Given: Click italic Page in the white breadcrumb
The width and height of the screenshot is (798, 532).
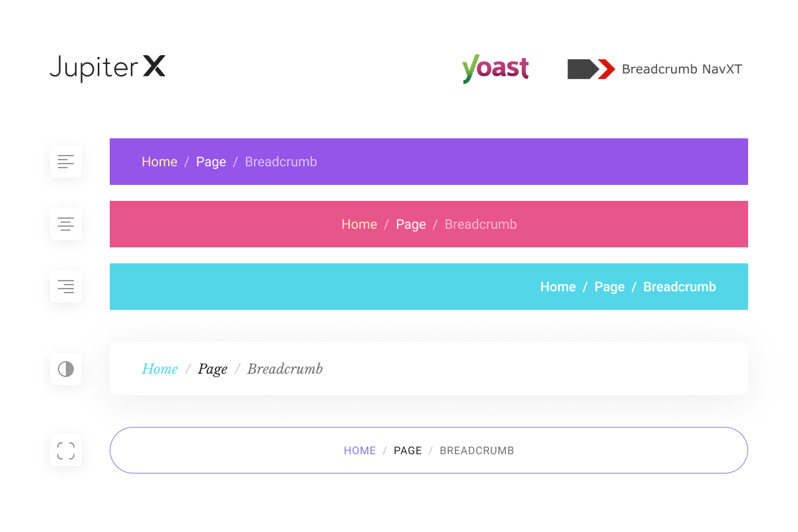Looking at the screenshot, I should click(213, 369).
